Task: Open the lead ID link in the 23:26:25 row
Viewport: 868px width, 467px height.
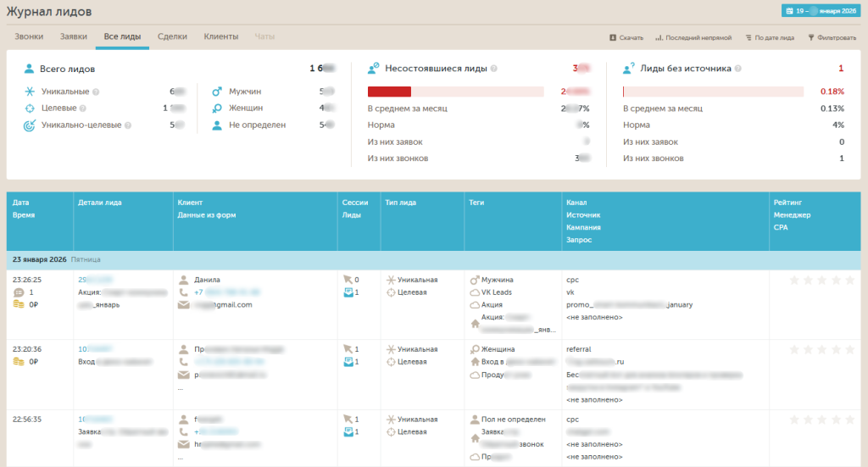Action: point(95,280)
